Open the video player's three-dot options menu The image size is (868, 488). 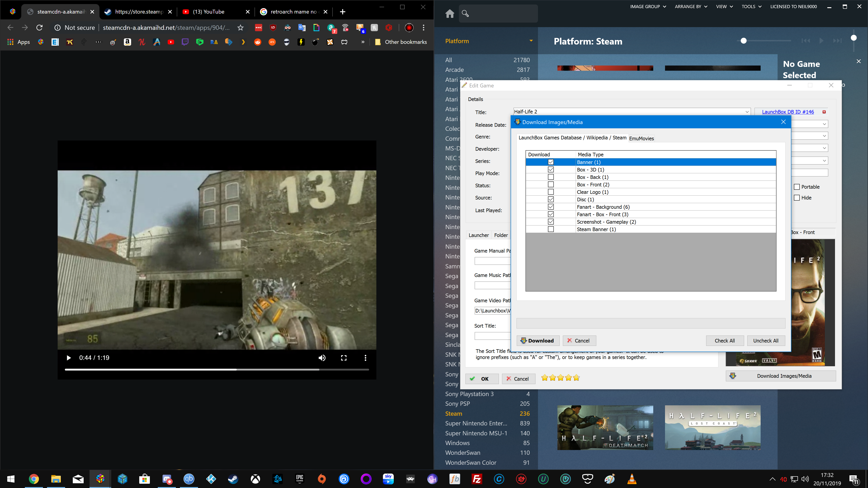[x=365, y=358]
